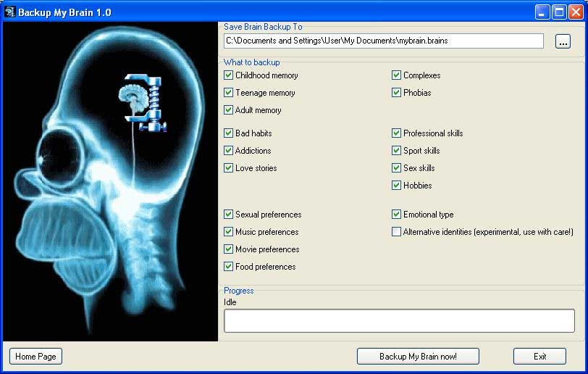Screen dimensions: 588x374
Task: Uncheck Movie preferences
Action: pyautogui.click(x=228, y=249)
